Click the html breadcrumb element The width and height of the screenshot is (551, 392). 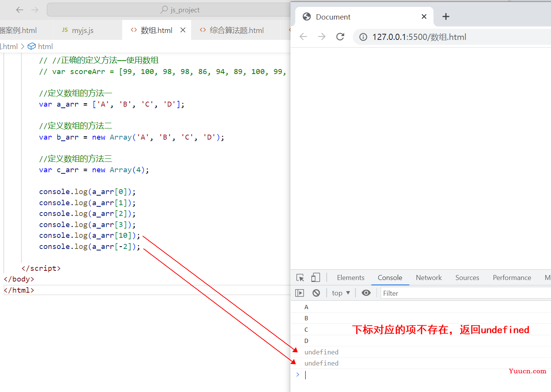click(x=40, y=46)
